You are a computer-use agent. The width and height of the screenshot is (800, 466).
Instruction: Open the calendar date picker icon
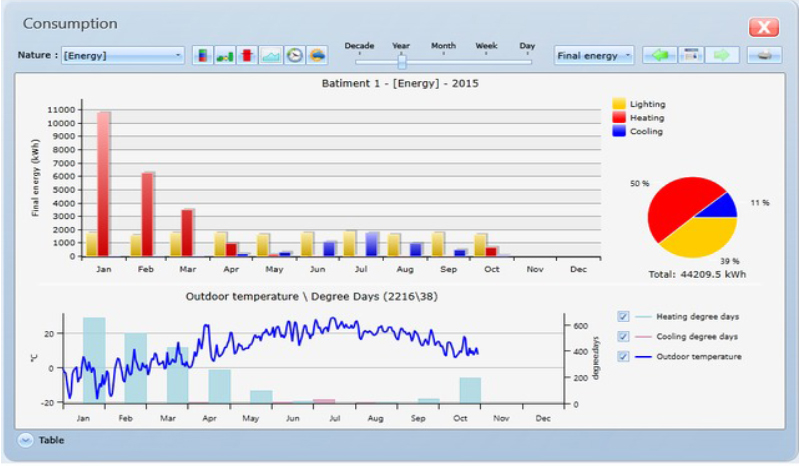point(691,55)
